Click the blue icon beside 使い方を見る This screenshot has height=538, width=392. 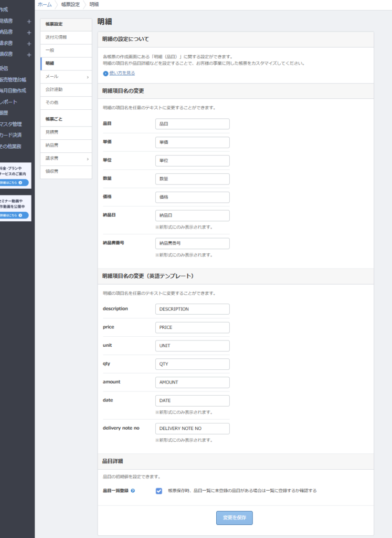click(105, 74)
